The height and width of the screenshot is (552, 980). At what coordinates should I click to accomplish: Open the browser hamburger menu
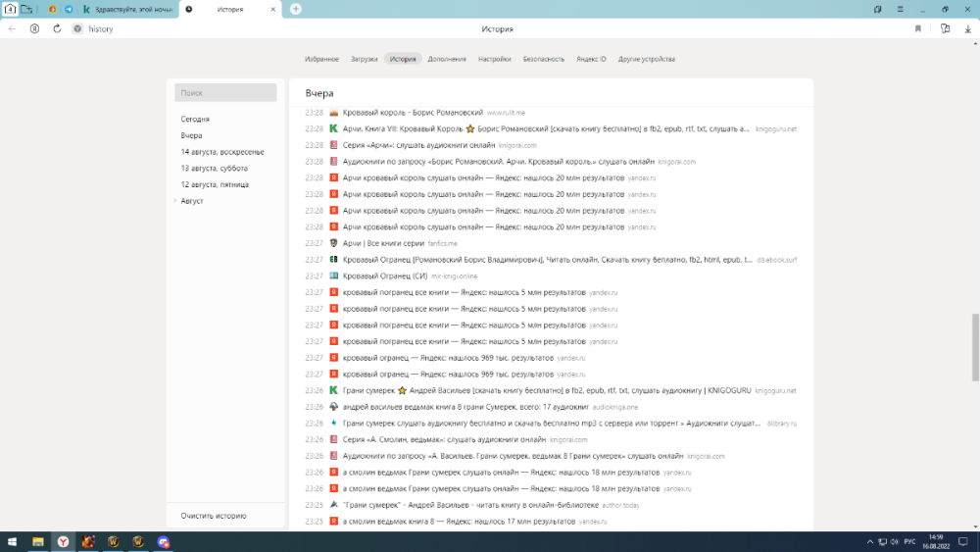(900, 10)
